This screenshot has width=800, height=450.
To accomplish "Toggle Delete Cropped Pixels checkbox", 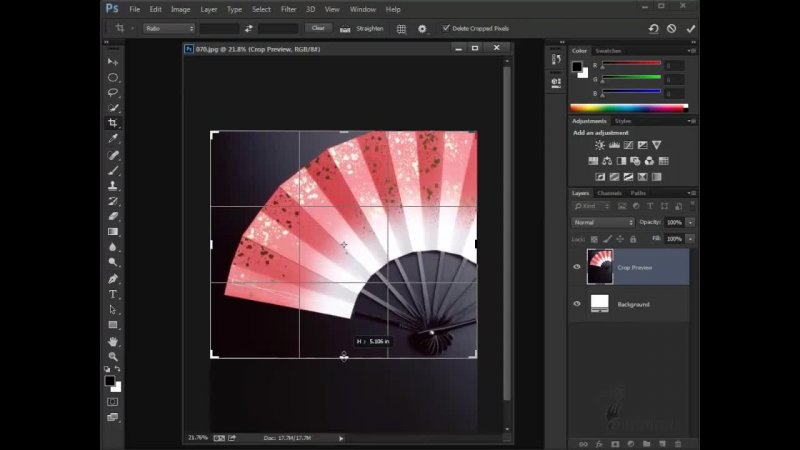I will coord(445,29).
